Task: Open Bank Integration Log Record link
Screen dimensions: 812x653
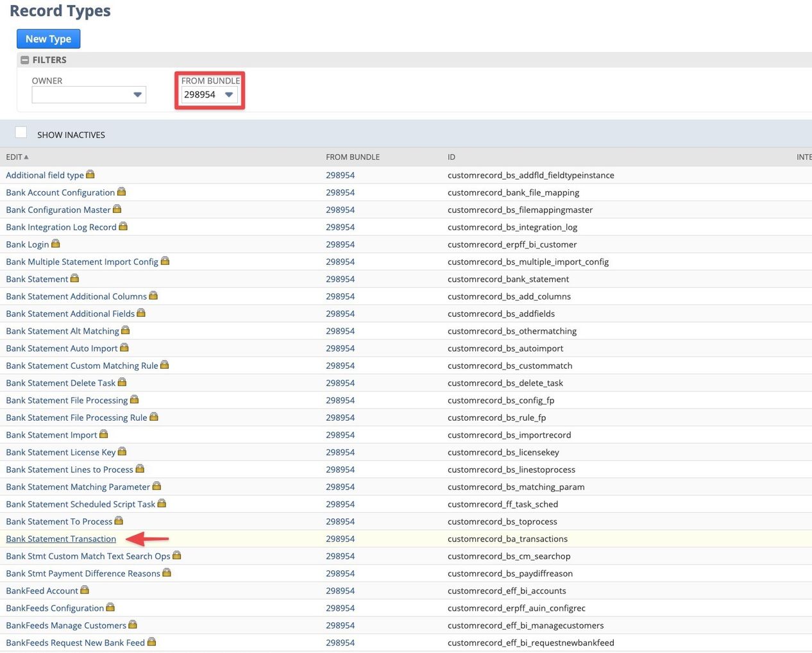Action: pos(61,227)
